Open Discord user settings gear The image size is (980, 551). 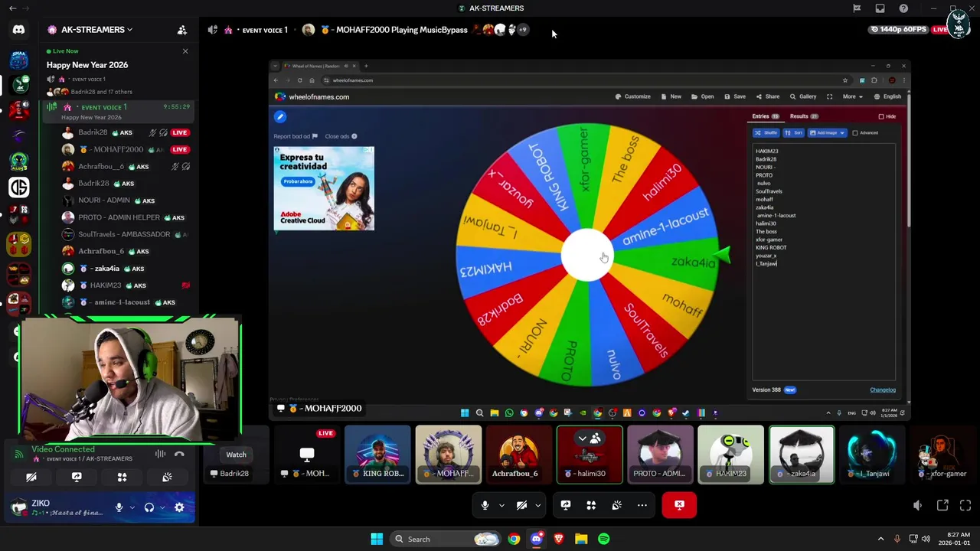coord(179,507)
